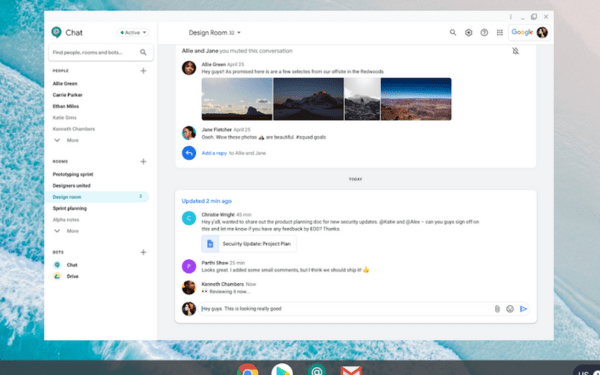Click Parthi Shaw's purple avatar
The image size is (600, 375).
tap(189, 266)
